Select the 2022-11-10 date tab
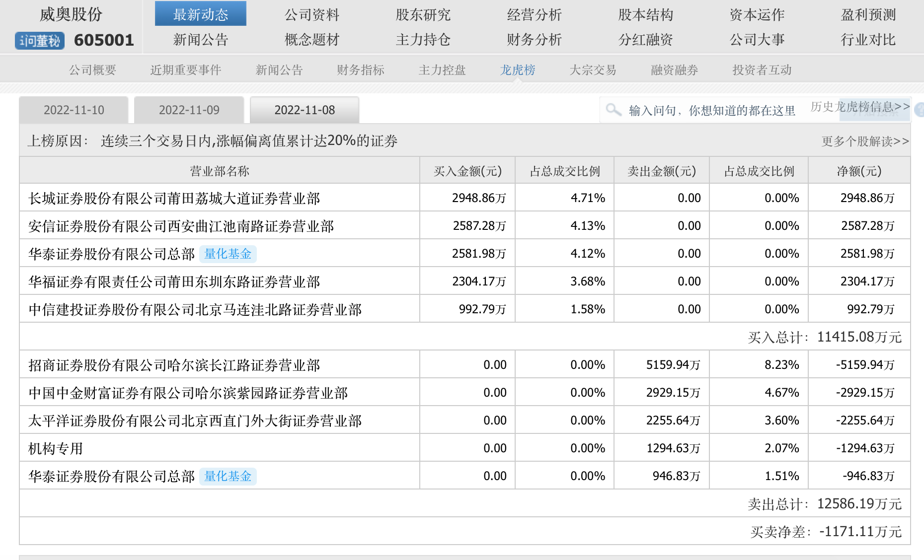Screen dimensions: 924x560 click(74, 110)
